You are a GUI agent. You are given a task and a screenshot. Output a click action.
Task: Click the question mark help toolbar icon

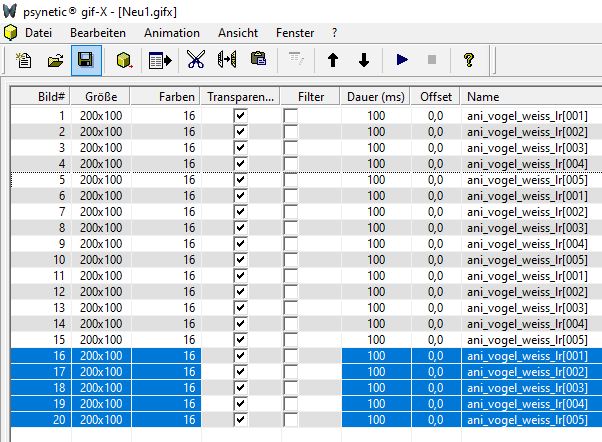tap(468, 60)
